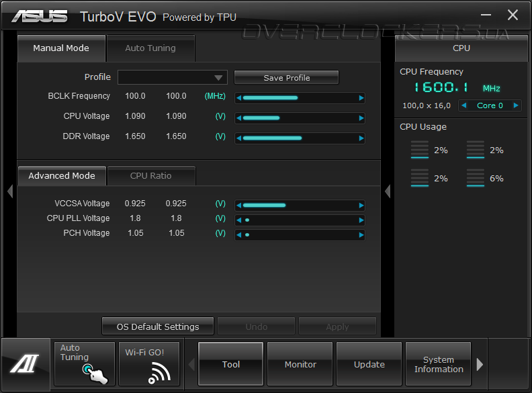Decrease VCCSA Voltage with left arrow
Image resolution: width=532 pixels, height=393 pixels.
239,206
